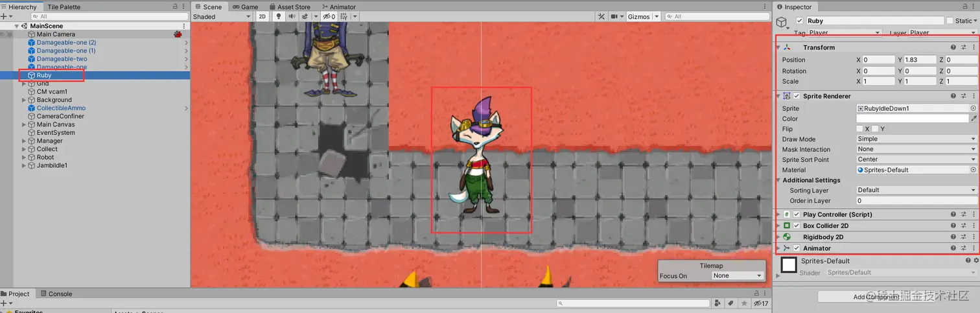Open Animator tab
This screenshot has height=313, width=980.
338,6
